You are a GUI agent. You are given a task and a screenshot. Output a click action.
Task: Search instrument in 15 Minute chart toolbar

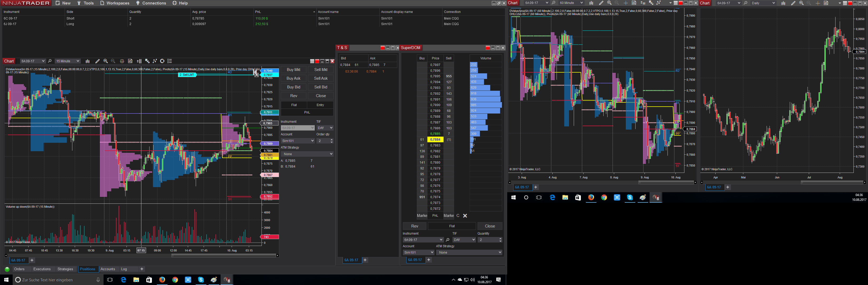[50, 61]
